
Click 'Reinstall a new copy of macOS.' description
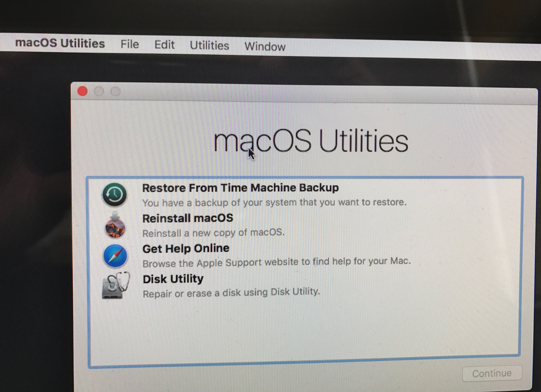pos(214,233)
